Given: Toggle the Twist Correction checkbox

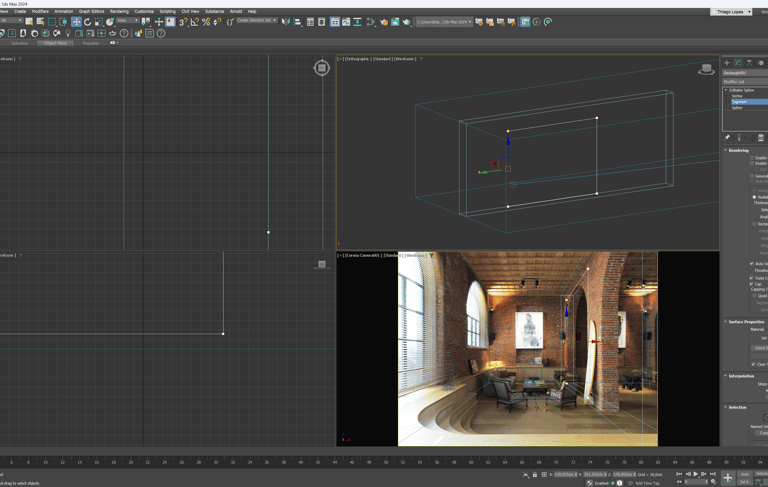Looking at the screenshot, I should (752, 278).
